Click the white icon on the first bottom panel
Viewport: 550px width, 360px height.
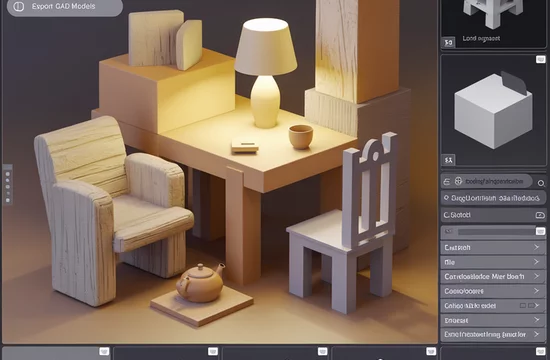[x=104, y=351]
